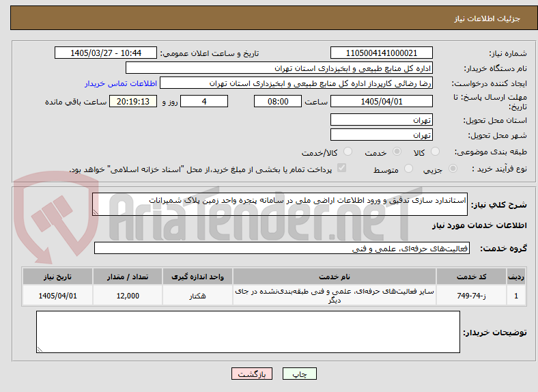Click the کد خدمت column header
538x392 pixels.
(472, 277)
